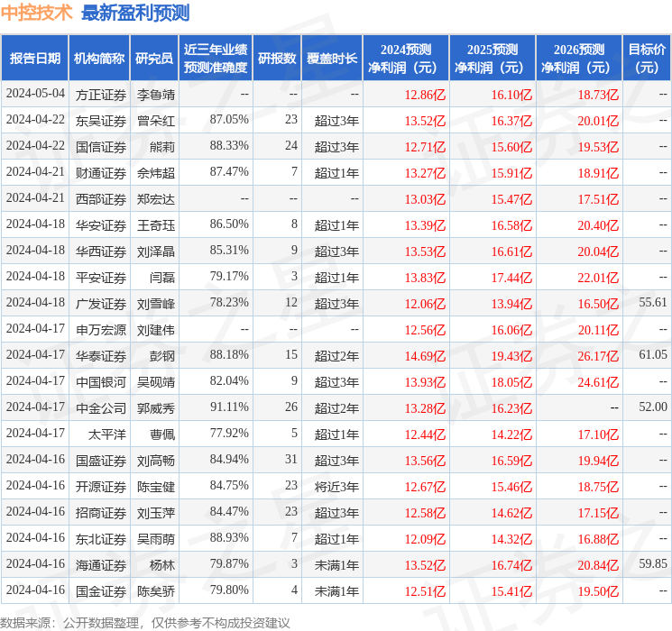This screenshot has width=672, height=631.
Task: Select the 华安证券 cell
Action: (x=101, y=225)
